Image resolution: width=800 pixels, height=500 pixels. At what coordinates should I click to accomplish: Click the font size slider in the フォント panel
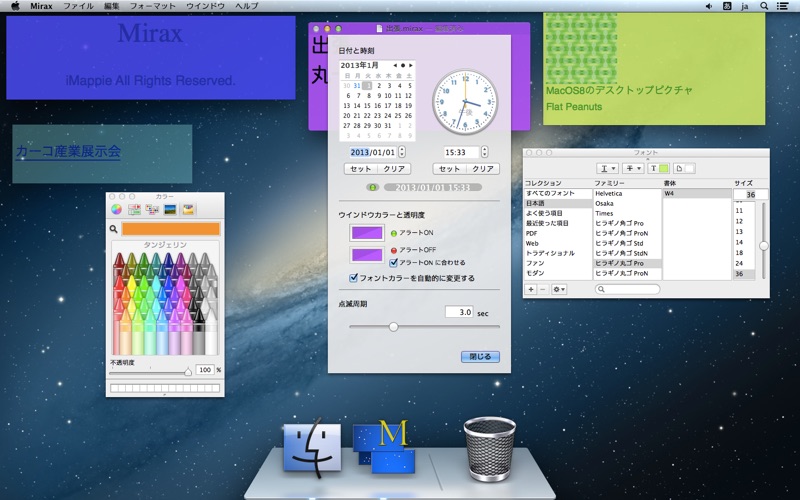tap(764, 240)
